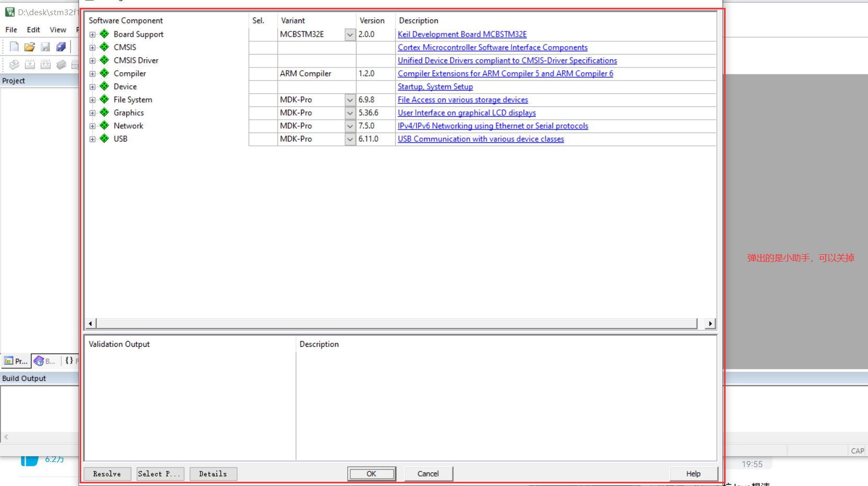Click the green diamond icon beside Board Support
Screen dimensions: 868x486
(104, 34)
